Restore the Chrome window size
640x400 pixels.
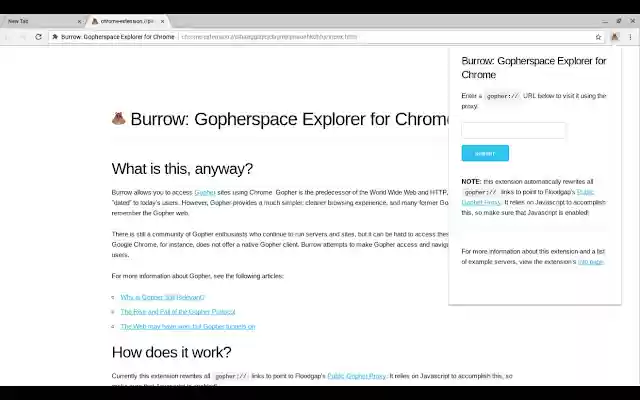point(619,21)
